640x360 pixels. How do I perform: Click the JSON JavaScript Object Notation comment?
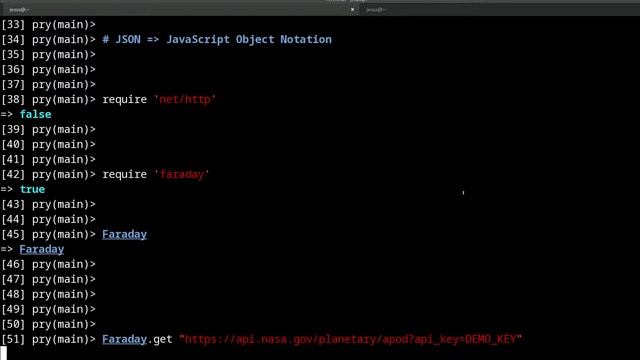(x=217, y=40)
